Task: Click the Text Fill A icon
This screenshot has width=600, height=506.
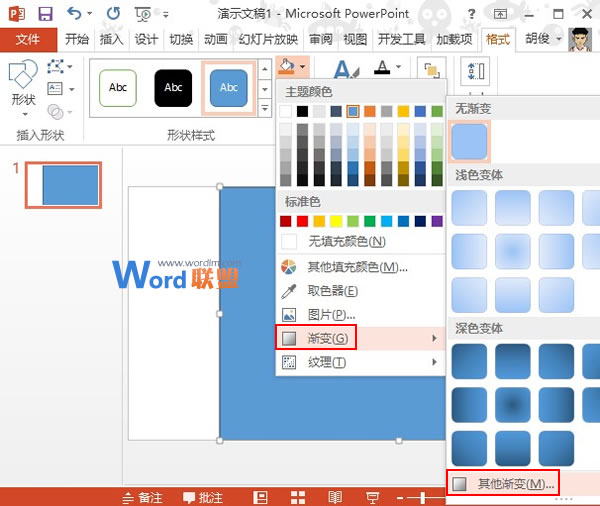Action: click(382, 68)
